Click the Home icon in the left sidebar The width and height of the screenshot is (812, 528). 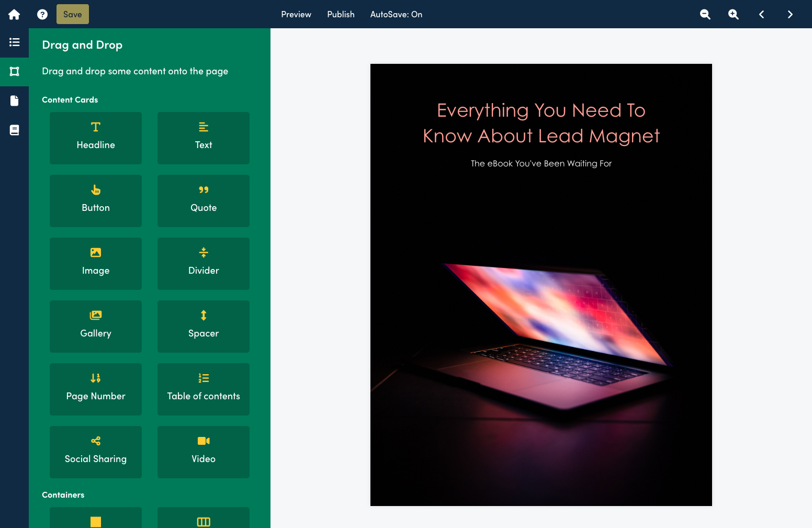(14, 14)
